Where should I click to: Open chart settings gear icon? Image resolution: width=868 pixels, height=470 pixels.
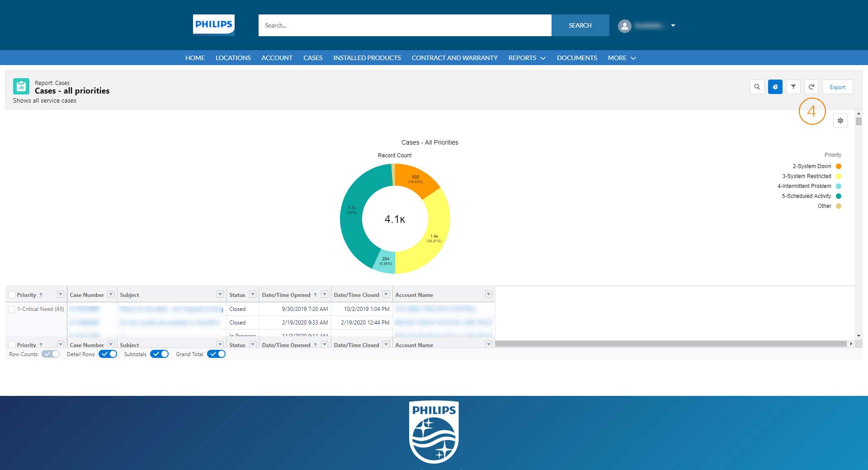(840, 121)
